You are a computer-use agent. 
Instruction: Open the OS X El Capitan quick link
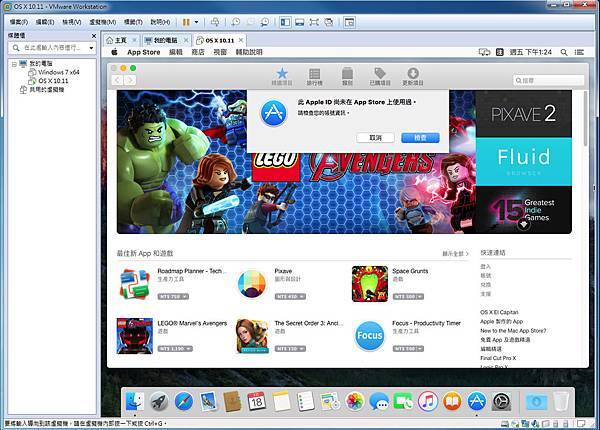click(x=499, y=312)
